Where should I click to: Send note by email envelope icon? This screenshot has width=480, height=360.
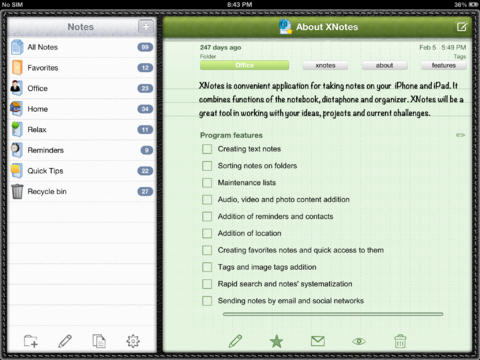point(318,341)
